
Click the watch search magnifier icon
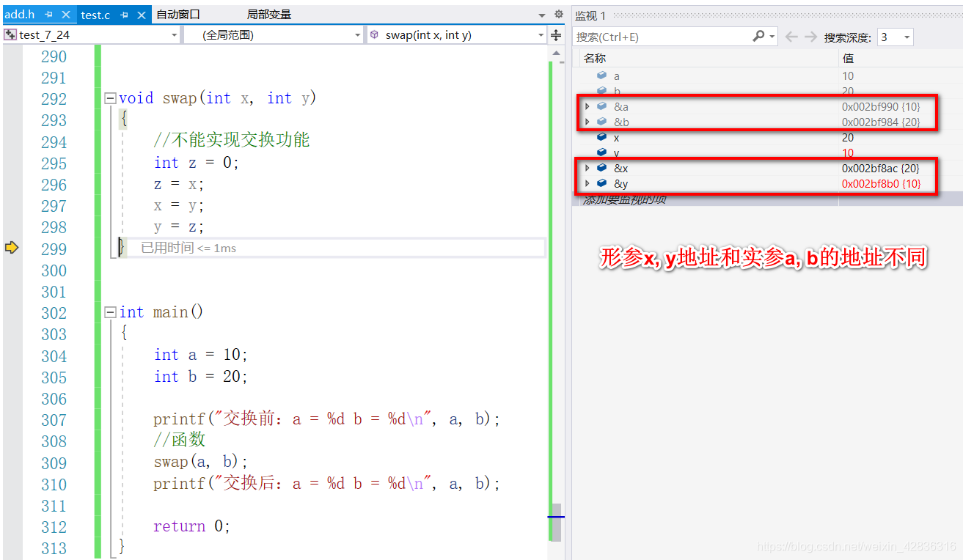[758, 36]
